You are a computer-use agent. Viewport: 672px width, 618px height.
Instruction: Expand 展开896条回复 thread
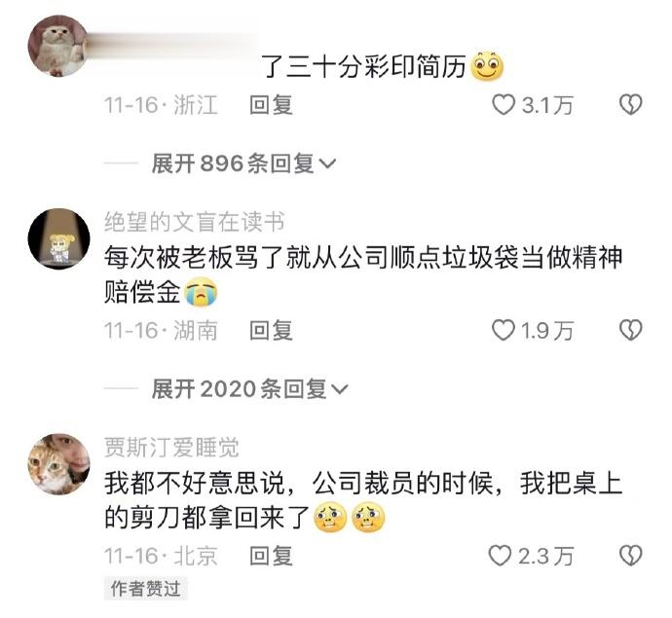243,164
